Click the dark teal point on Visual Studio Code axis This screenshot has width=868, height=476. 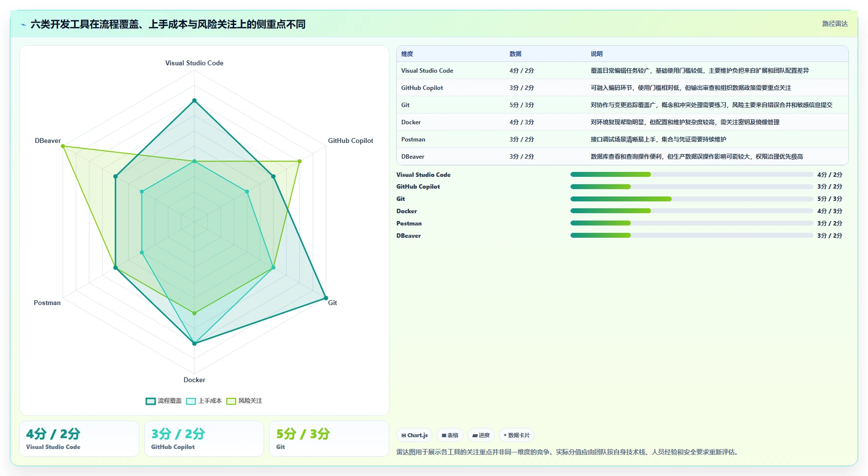194,101
